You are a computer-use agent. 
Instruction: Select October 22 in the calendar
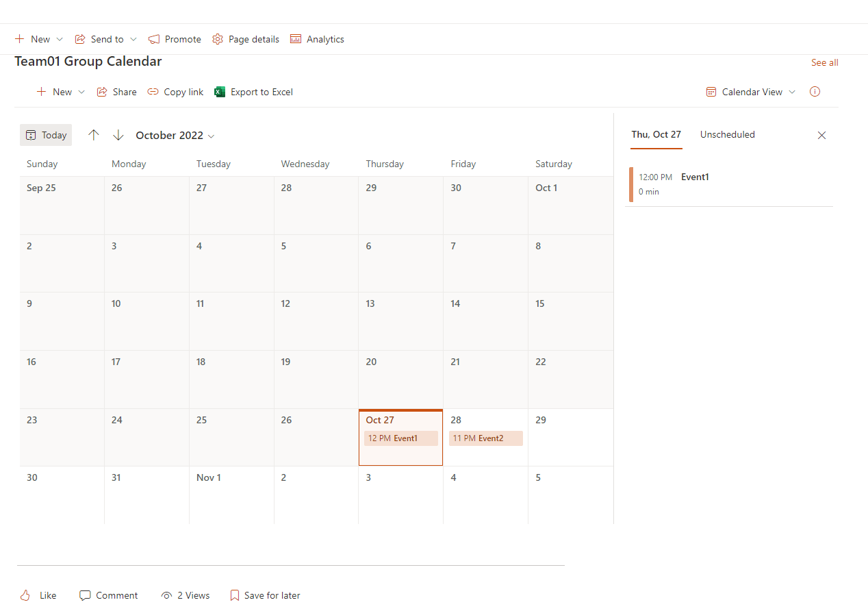(x=571, y=379)
